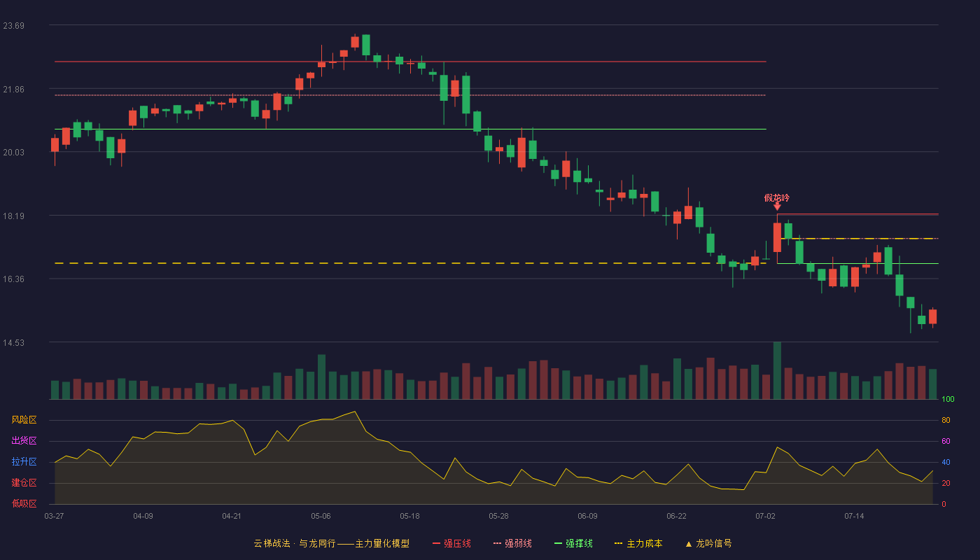Click the 04-21 date label
This screenshot has width=980, height=560.
tap(232, 516)
